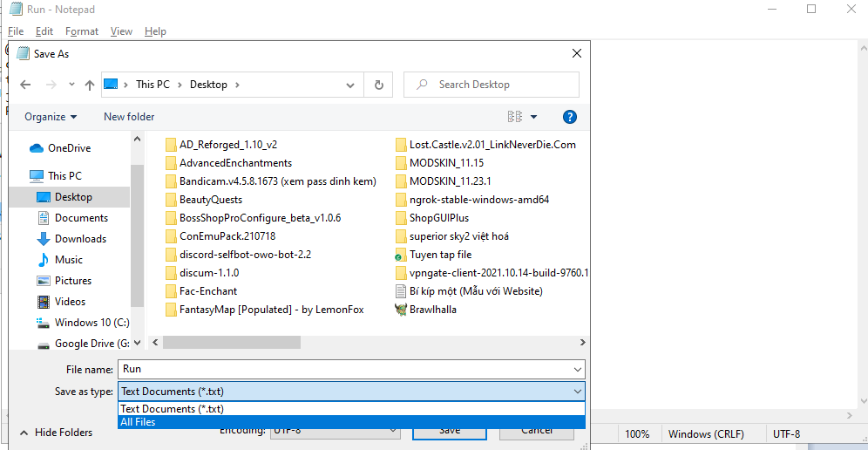868x450 pixels.
Task: Click the change view icon
Action: point(515,117)
